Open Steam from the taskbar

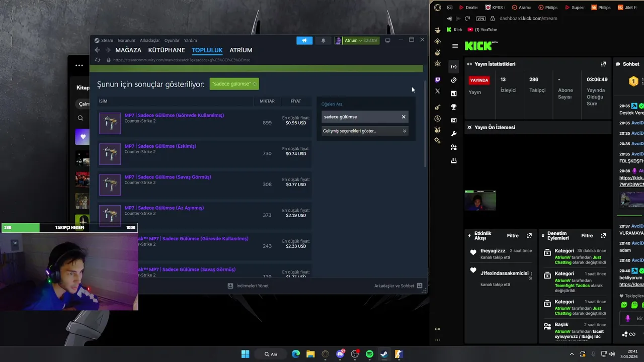(x=384, y=354)
